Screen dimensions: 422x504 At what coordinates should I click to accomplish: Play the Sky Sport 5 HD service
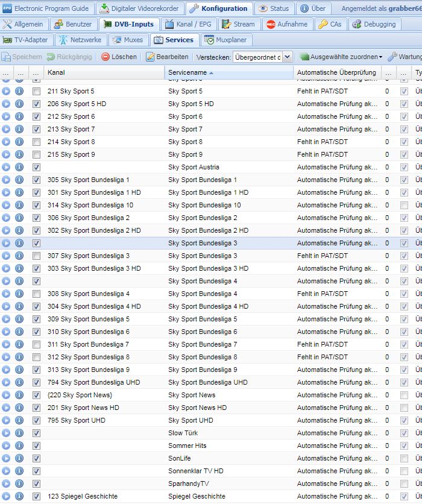[6, 104]
